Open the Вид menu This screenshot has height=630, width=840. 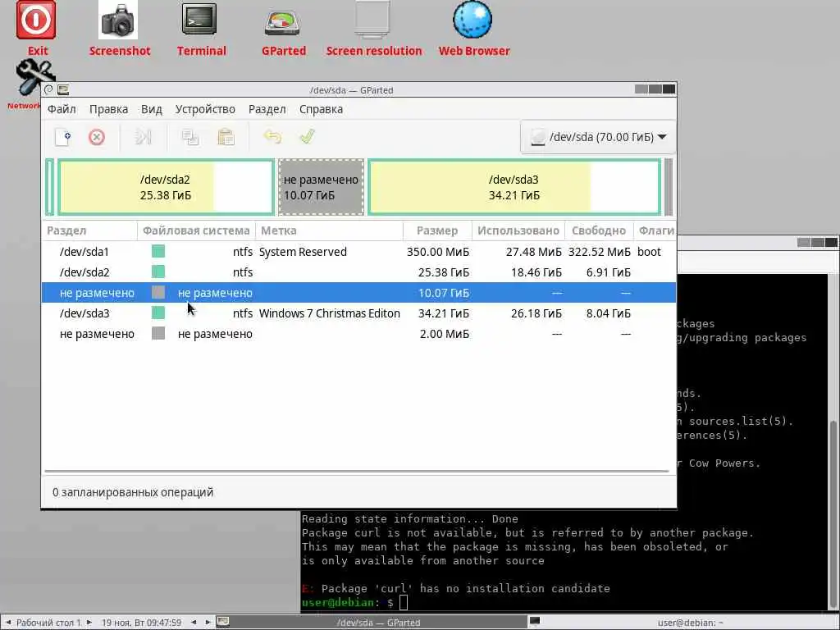pos(152,109)
